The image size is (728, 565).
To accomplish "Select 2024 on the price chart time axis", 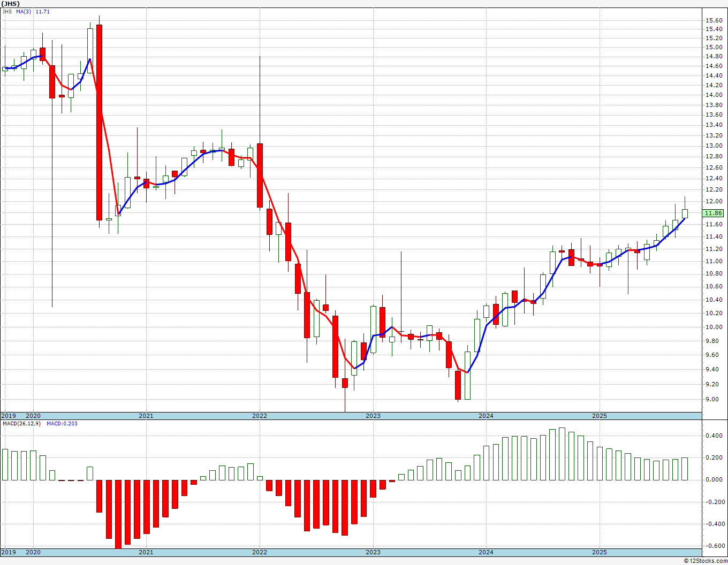I will pyautogui.click(x=486, y=416).
